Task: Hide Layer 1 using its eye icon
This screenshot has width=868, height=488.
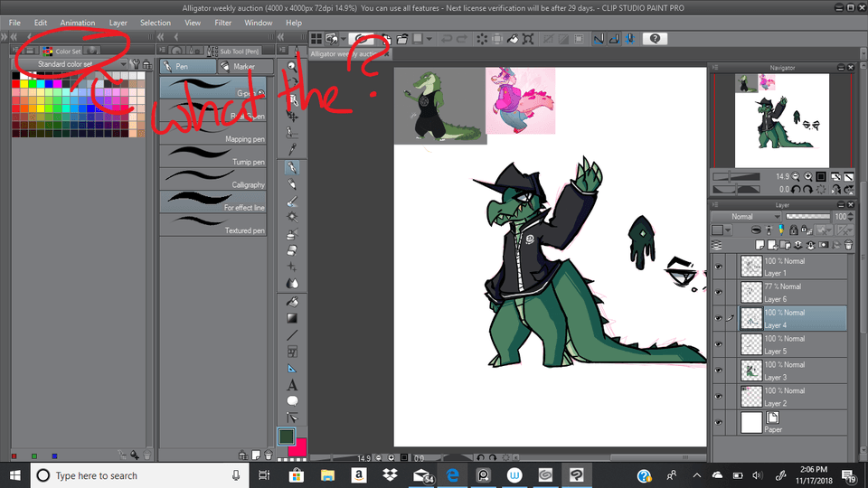Action: [x=720, y=267]
